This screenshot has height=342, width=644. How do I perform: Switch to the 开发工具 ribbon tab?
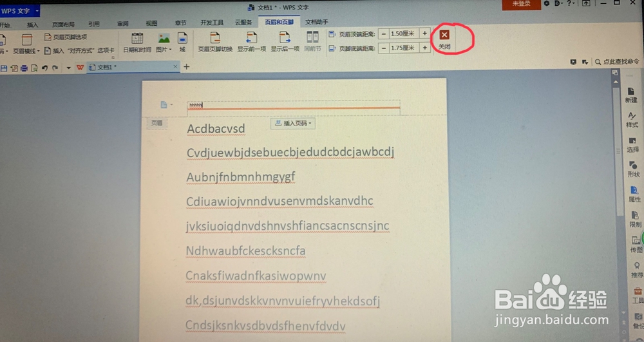click(212, 23)
